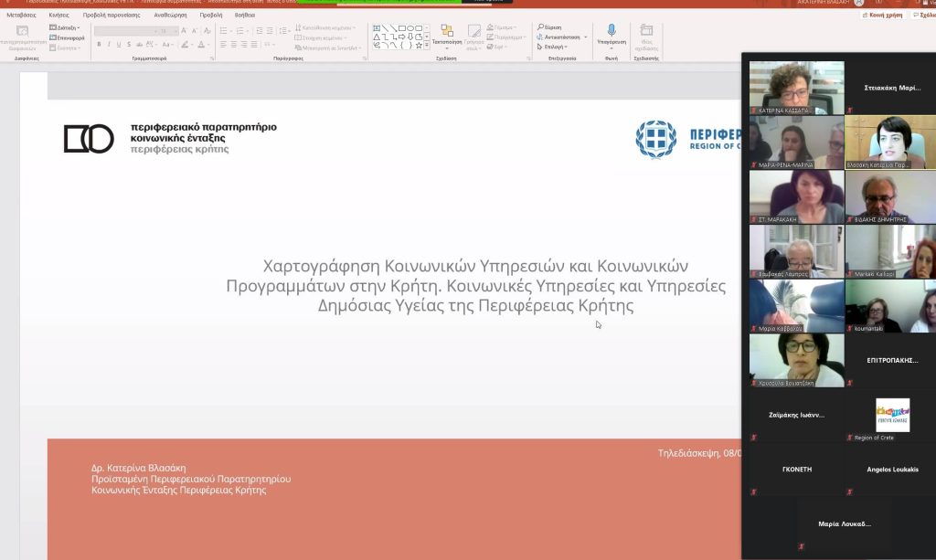
Task: Open the Σχεδίαση group dialog launcher
Action: pyautogui.click(x=528, y=58)
